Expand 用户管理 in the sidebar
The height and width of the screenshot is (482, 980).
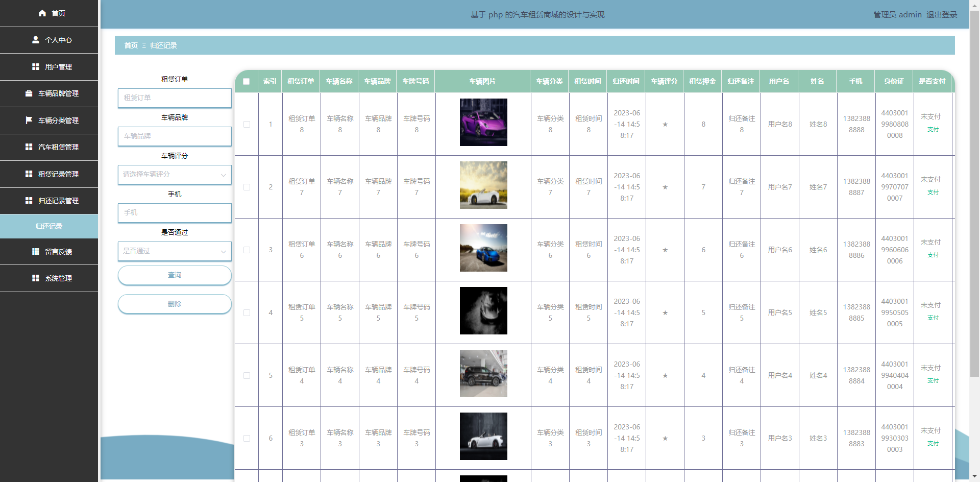pyautogui.click(x=49, y=67)
